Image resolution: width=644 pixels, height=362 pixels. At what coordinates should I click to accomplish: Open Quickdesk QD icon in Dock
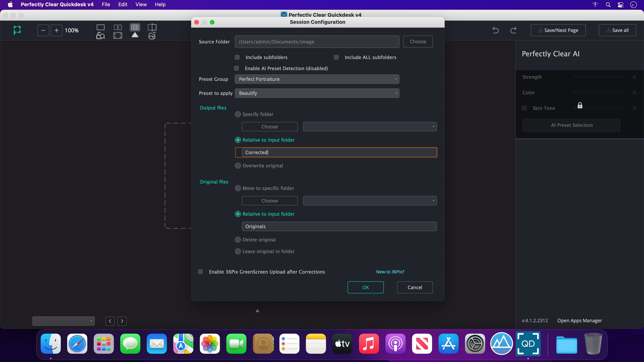click(528, 344)
